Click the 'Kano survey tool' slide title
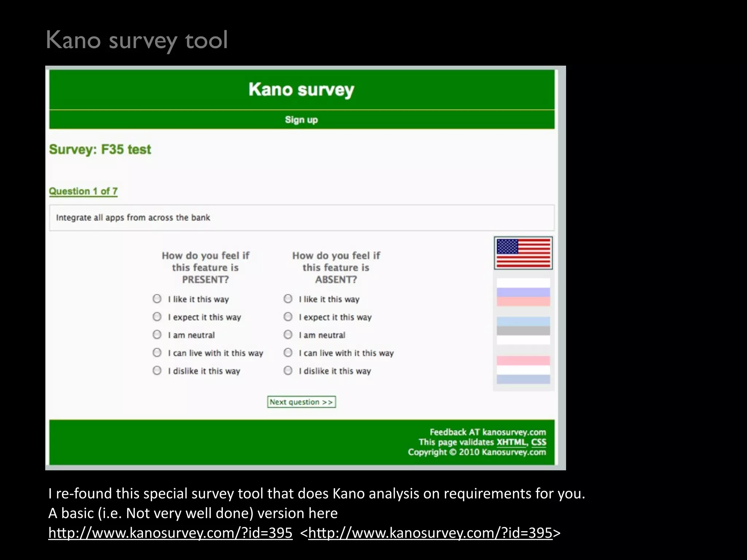747x560 pixels. tap(137, 40)
